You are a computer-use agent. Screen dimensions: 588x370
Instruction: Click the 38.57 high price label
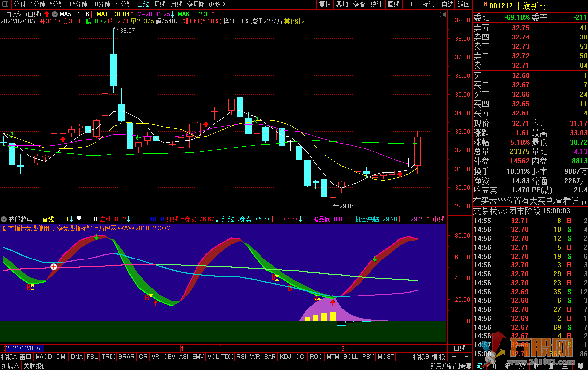(x=127, y=31)
